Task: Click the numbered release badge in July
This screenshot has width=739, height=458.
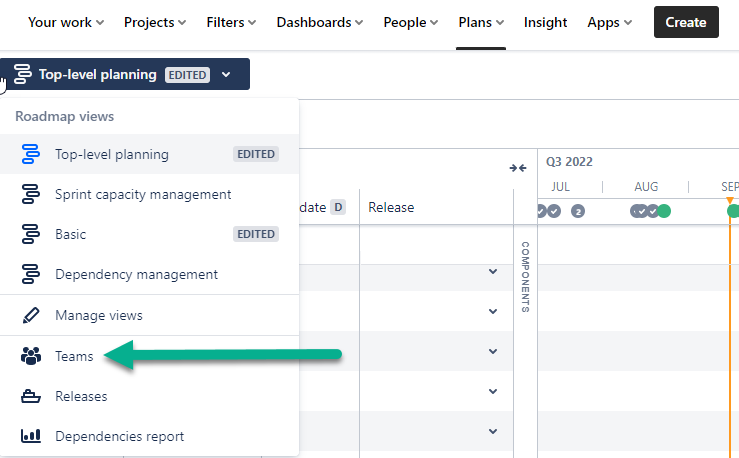Action: point(578,211)
